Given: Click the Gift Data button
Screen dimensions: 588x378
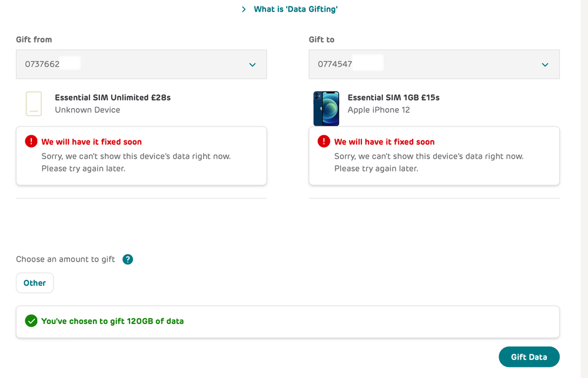Looking at the screenshot, I should (529, 357).
